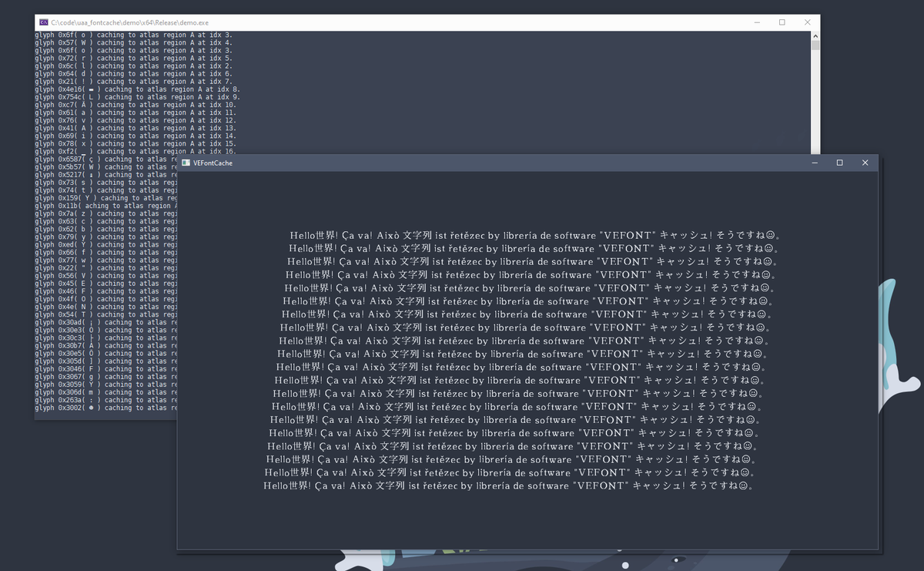Viewport: 924px width, 571px height.
Task: Select console line glyph 0x4e16 idx 8
Action: pyautogui.click(x=137, y=89)
